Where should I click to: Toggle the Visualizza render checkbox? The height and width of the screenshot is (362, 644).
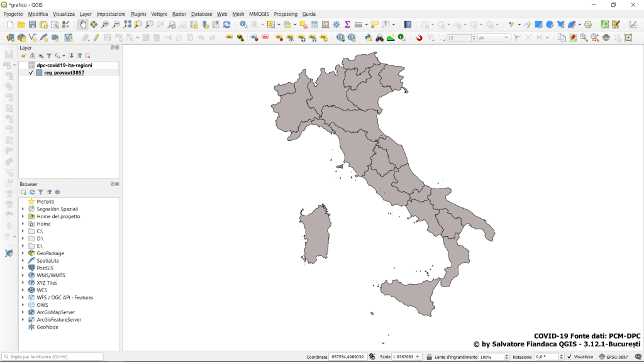point(569,357)
